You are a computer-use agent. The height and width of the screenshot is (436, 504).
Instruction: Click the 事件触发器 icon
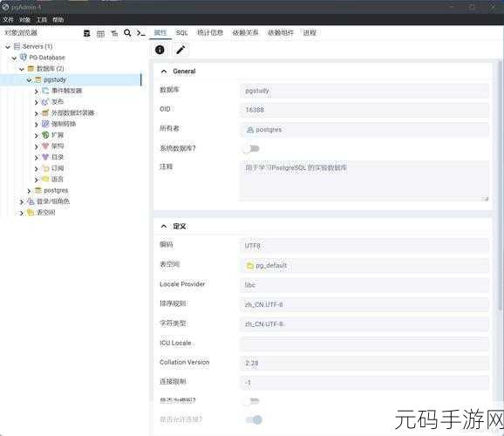[x=45, y=91]
